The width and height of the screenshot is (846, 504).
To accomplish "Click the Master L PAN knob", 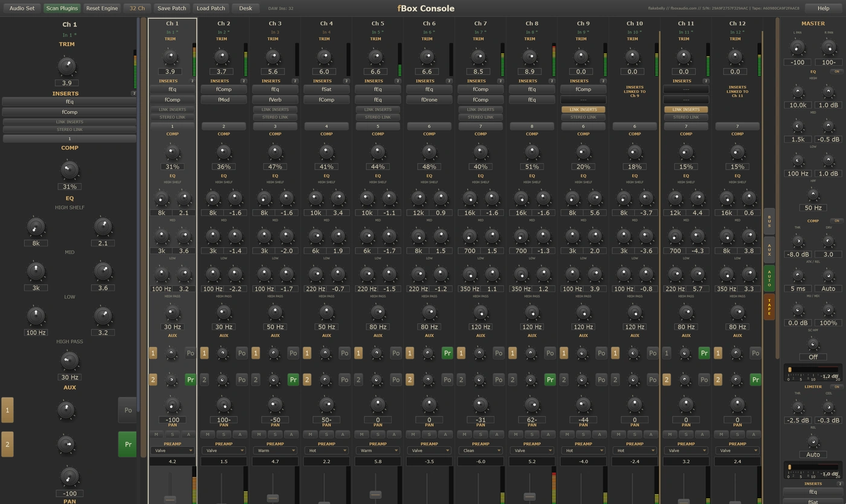I will tap(798, 47).
